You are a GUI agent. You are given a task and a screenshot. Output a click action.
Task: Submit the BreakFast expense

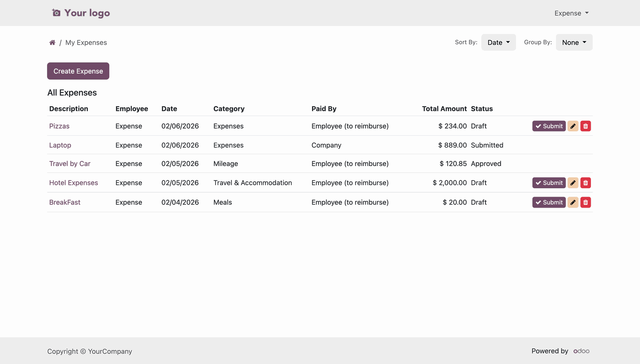coord(549,202)
